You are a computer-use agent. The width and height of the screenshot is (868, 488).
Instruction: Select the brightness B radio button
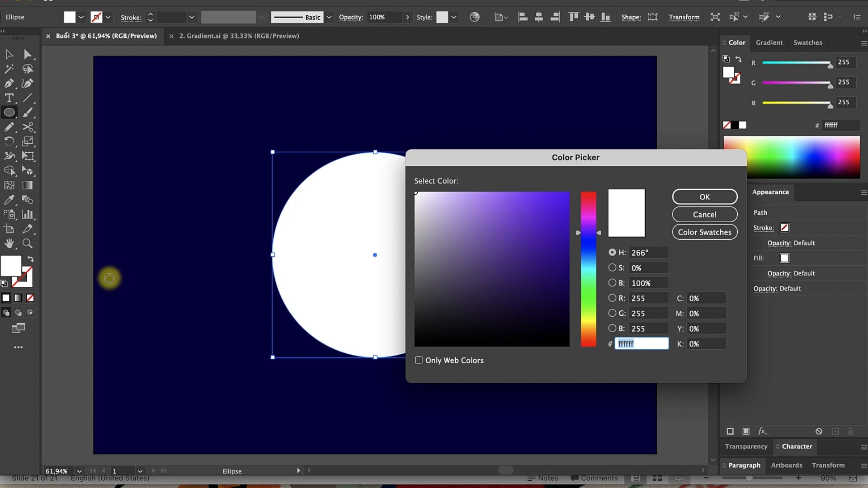coord(612,282)
